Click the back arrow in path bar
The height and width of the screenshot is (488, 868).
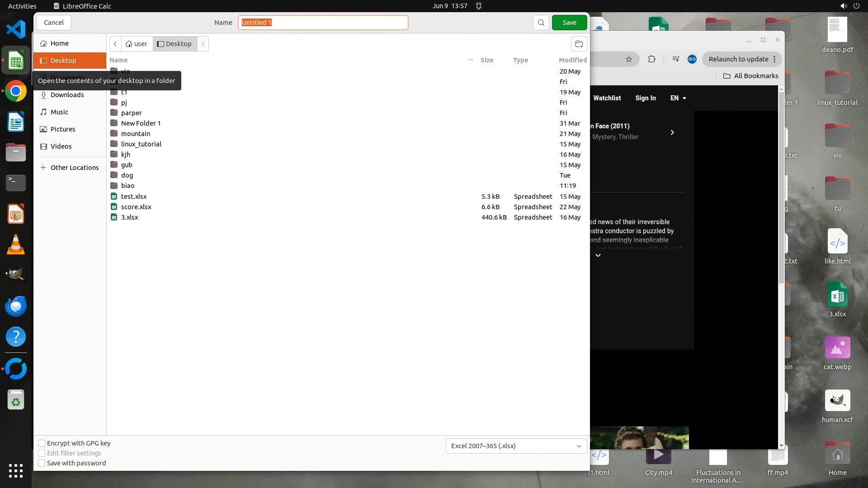click(x=115, y=44)
